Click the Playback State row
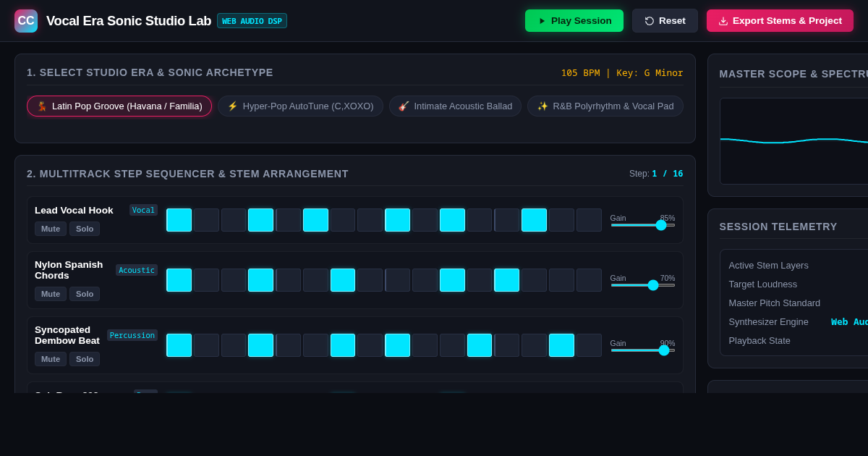This screenshot has width=868, height=456. pyautogui.click(x=798, y=340)
